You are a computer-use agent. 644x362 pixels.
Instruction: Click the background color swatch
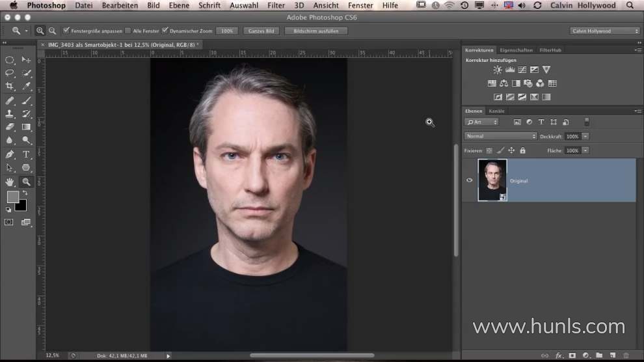click(x=22, y=208)
